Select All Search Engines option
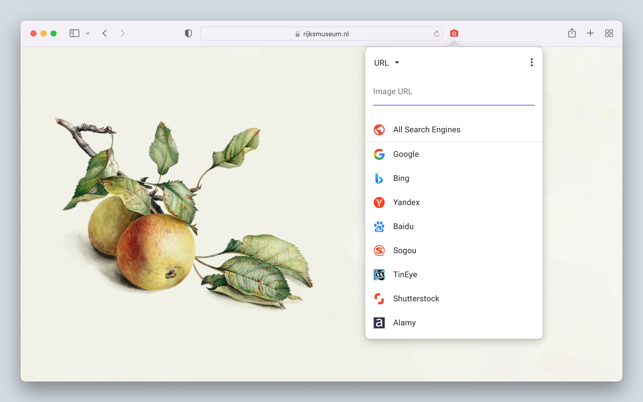643x402 pixels. (426, 130)
